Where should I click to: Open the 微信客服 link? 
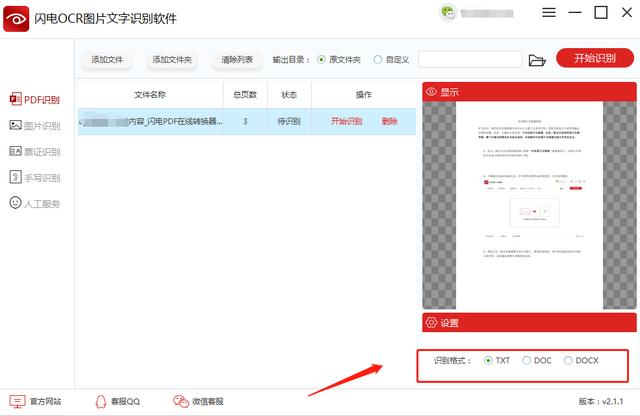198,402
